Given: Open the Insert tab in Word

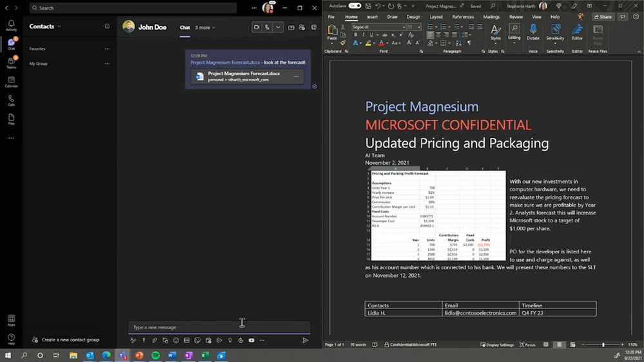Looking at the screenshot, I should click(x=372, y=17).
